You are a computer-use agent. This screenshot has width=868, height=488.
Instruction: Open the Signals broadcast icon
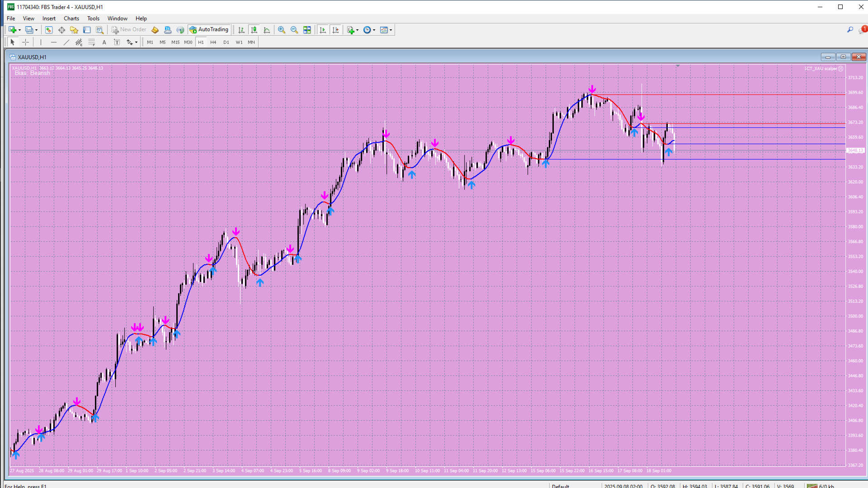pyautogui.click(x=180, y=30)
